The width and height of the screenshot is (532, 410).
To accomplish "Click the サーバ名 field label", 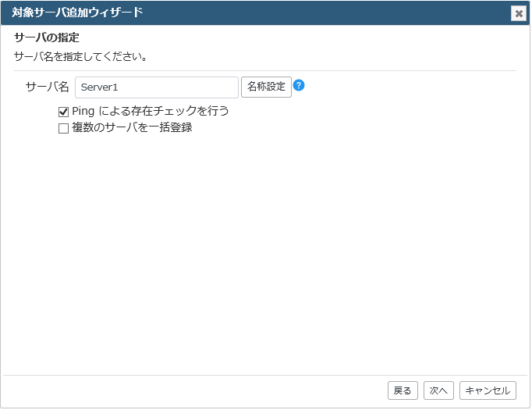I will point(47,87).
